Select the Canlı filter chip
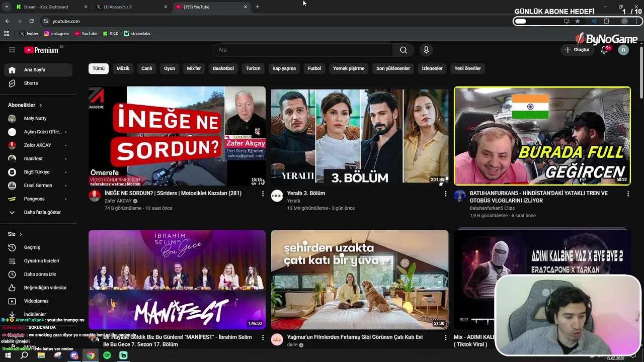Viewport: 644px width, 362px height. [146, 68]
